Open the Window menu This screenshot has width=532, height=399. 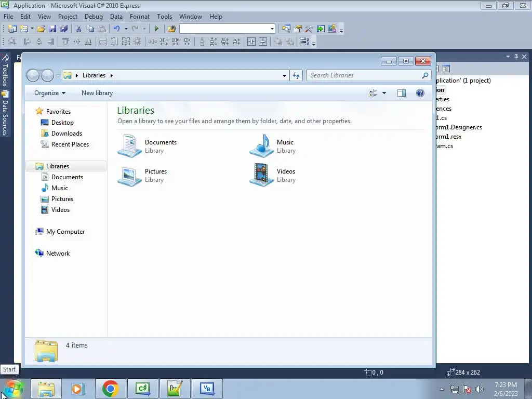pyautogui.click(x=190, y=16)
